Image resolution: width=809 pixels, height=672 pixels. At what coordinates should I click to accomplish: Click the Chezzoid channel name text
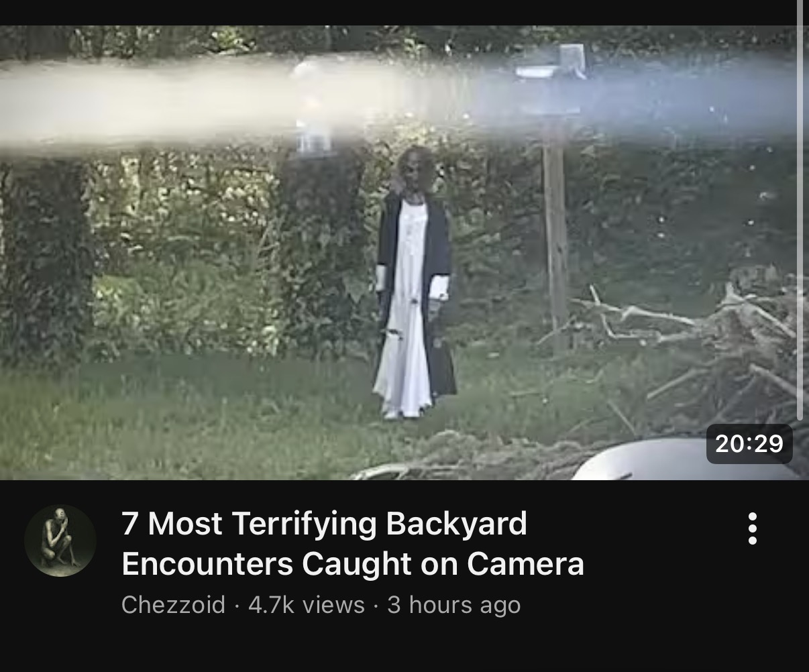(x=173, y=605)
